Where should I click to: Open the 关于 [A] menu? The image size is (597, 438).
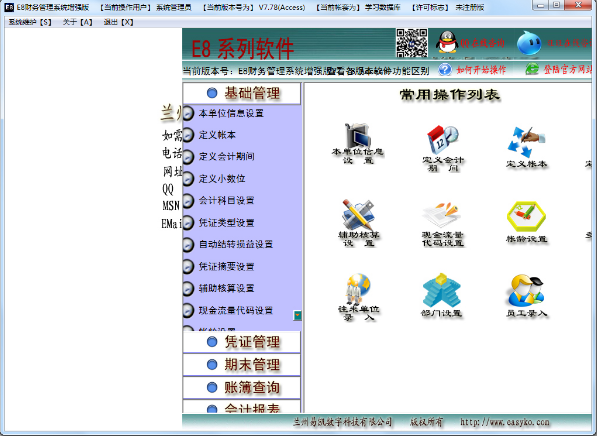click(78, 22)
